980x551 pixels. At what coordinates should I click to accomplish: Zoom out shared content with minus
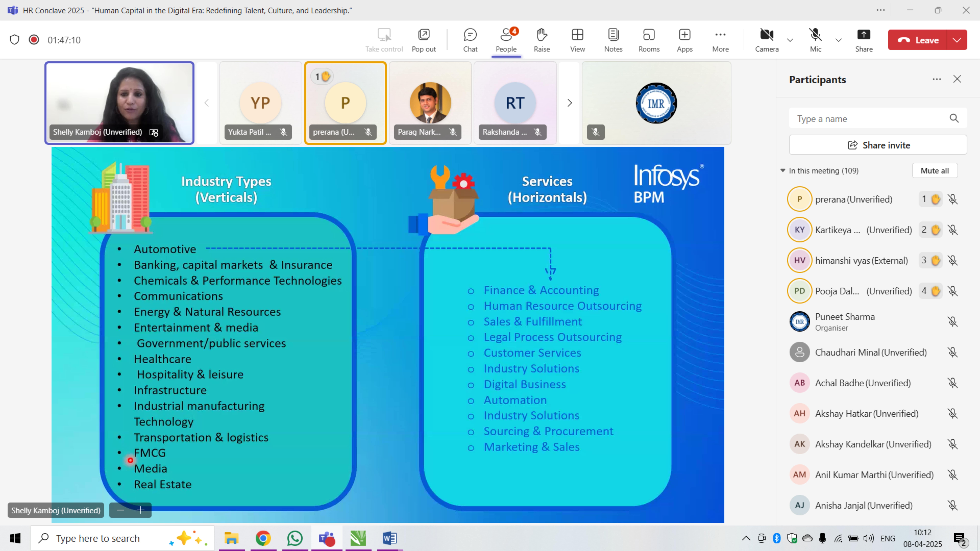[x=120, y=510]
